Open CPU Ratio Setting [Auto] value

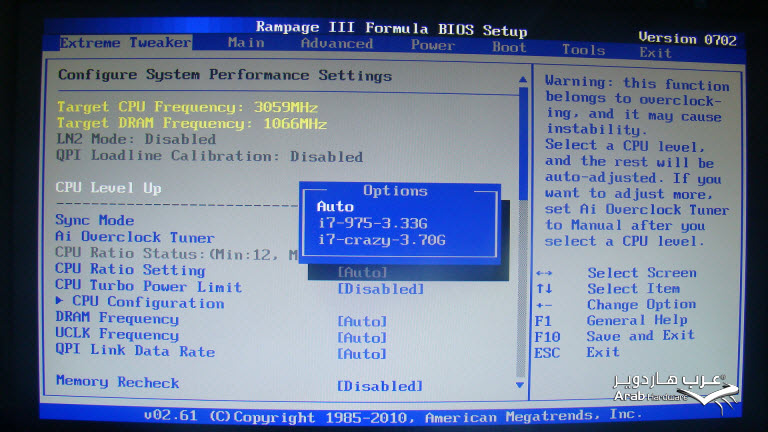362,272
